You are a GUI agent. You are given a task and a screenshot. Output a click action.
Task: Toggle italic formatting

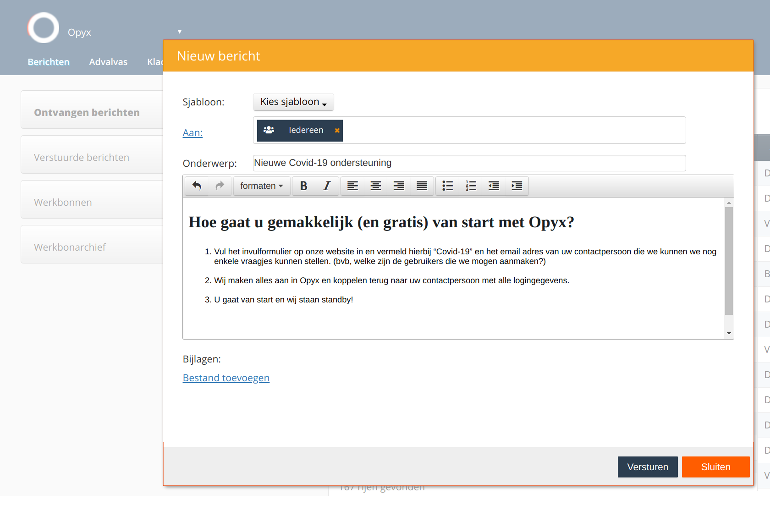pyautogui.click(x=327, y=186)
